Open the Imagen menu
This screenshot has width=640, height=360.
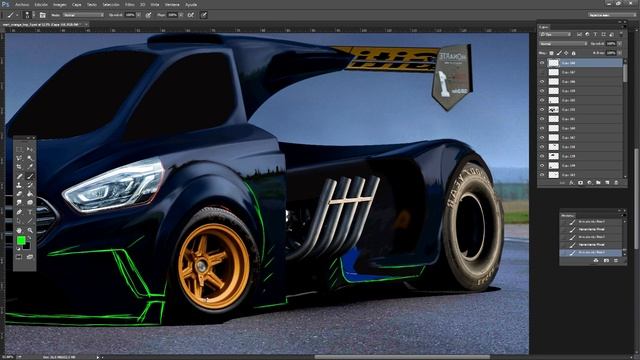click(60, 4)
